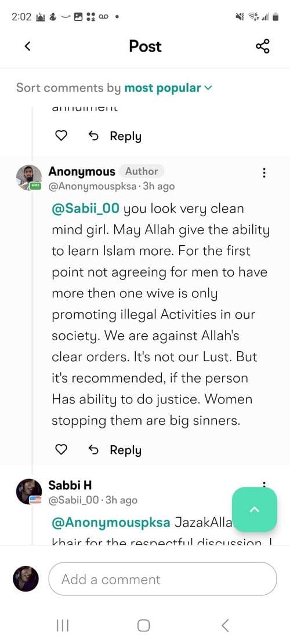290x644 pixels.
Task: Open the share icon in header
Action: coord(263,46)
